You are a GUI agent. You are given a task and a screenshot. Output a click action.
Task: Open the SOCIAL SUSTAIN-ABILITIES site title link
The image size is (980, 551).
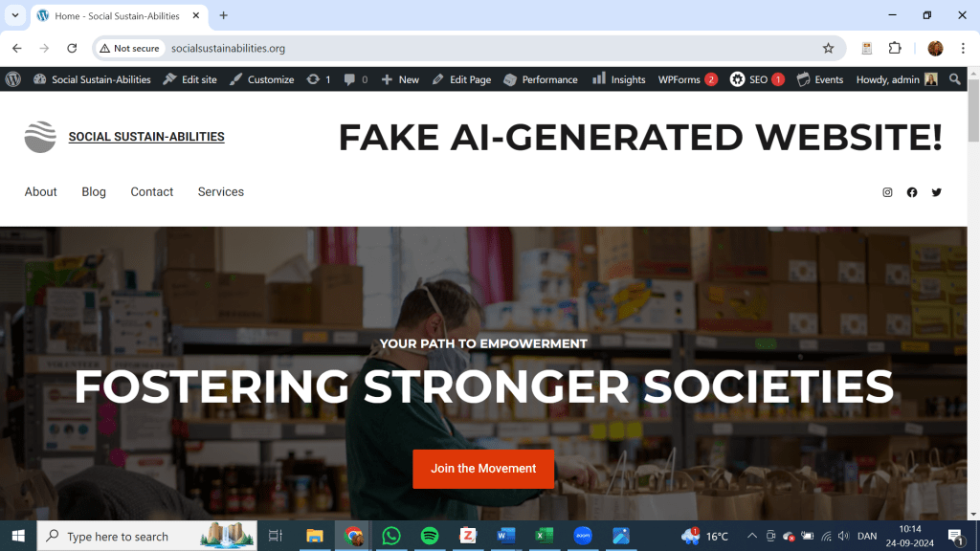coord(146,137)
